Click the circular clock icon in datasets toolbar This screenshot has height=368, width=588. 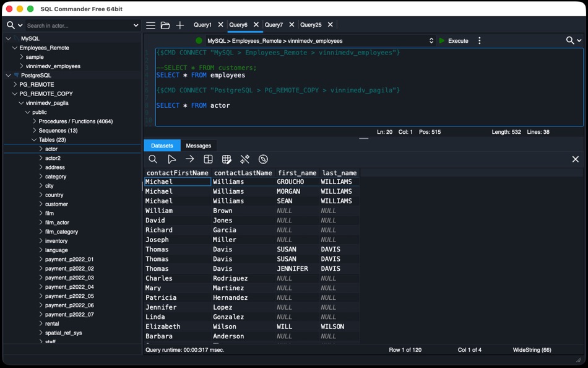coord(263,159)
